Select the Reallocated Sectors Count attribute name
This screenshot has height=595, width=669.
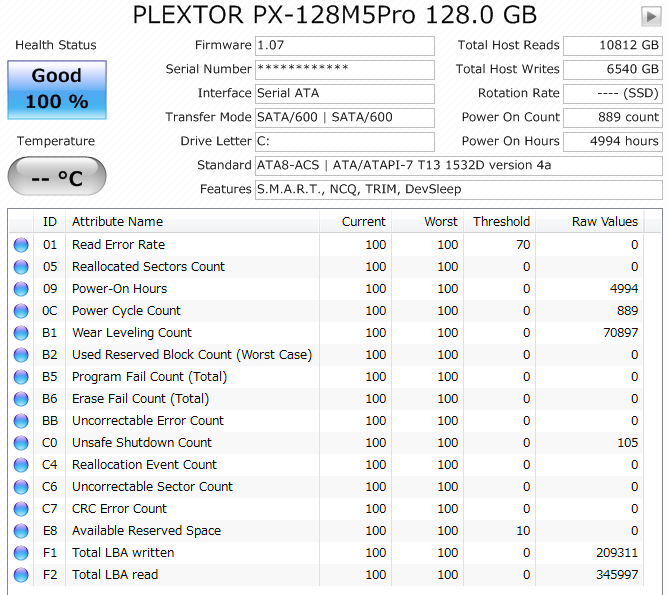point(148,267)
